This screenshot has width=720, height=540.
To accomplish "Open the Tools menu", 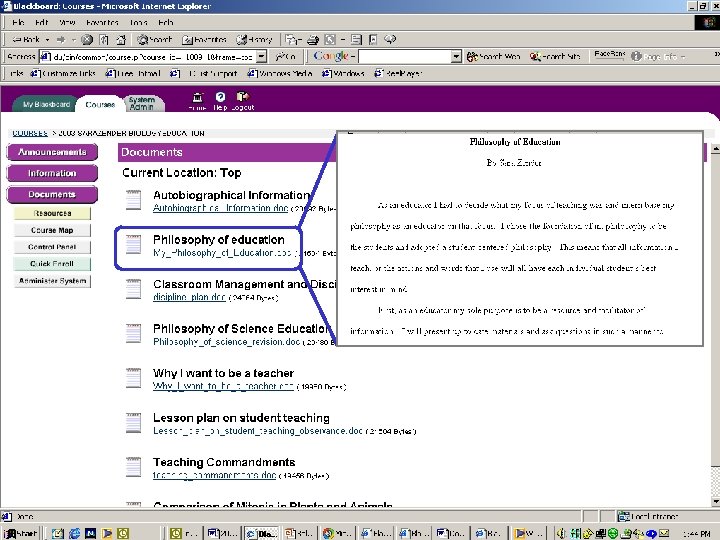I will pos(138,22).
